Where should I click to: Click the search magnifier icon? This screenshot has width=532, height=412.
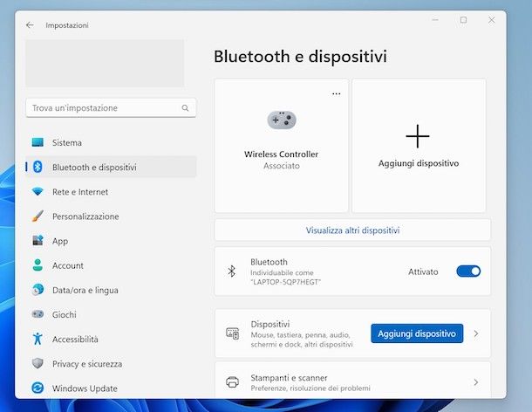(x=185, y=108)
